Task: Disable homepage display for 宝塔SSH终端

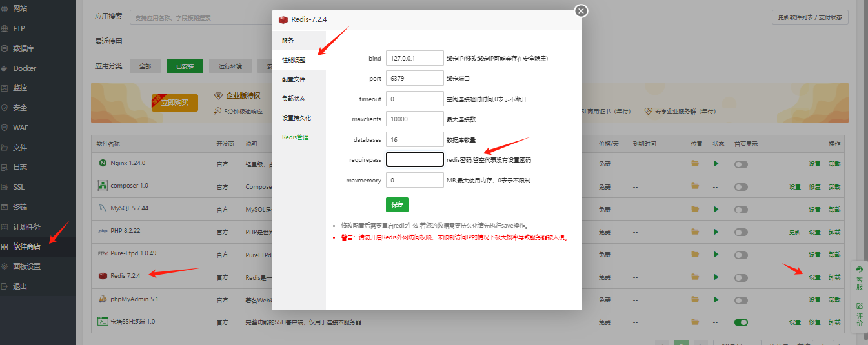Action: click(741, 322)
